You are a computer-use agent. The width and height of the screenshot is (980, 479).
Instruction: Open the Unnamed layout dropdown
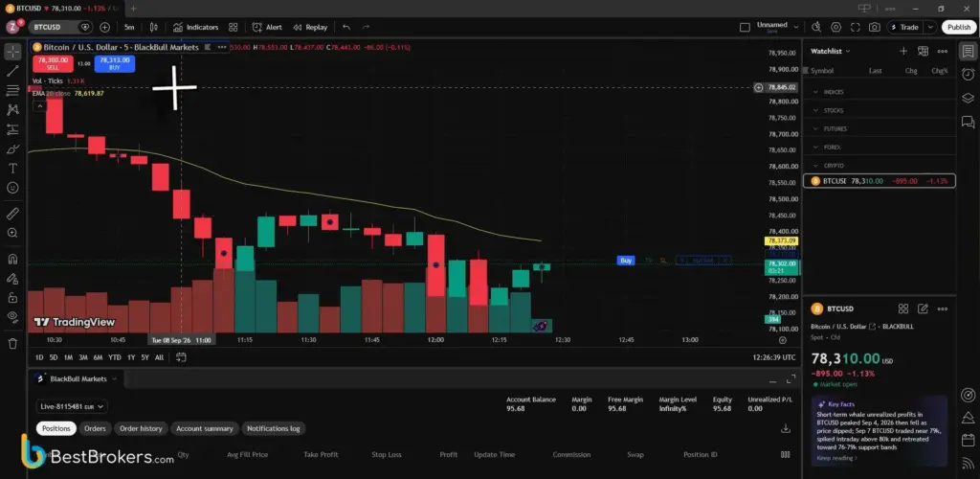point(796,28)
